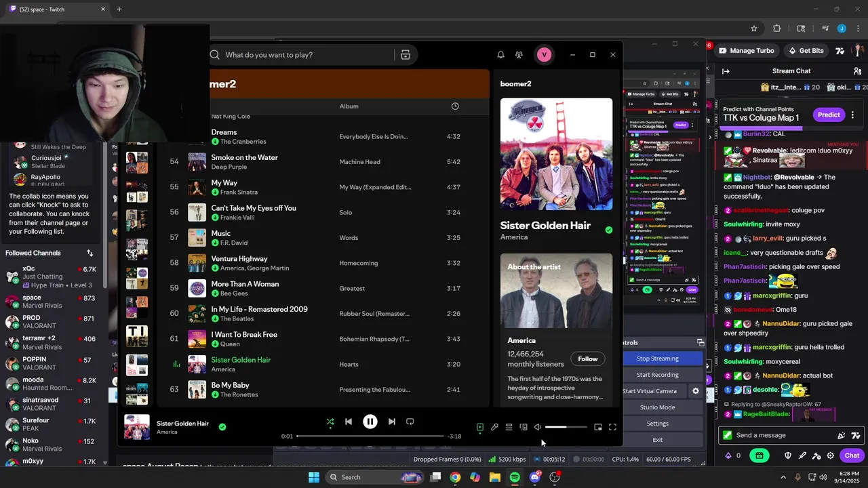Enter Spotify full screen mode
Viewport: 868px width, 488px height.
click(x=612, y=427)
